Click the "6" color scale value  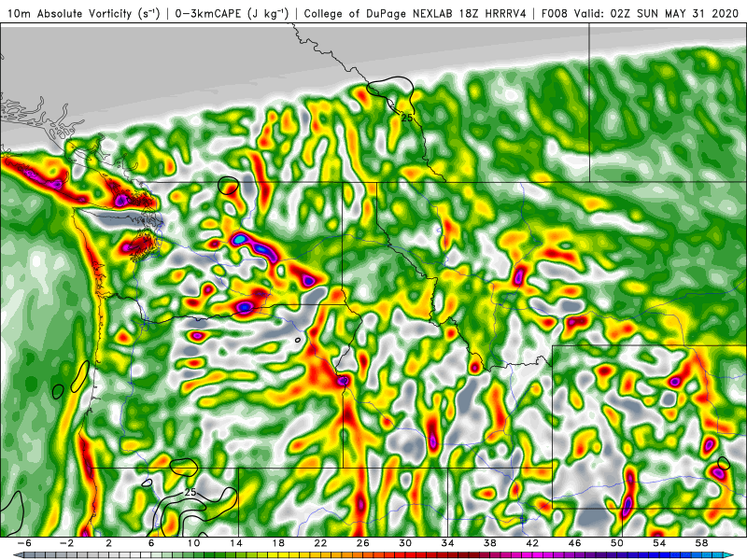point(151,543)
